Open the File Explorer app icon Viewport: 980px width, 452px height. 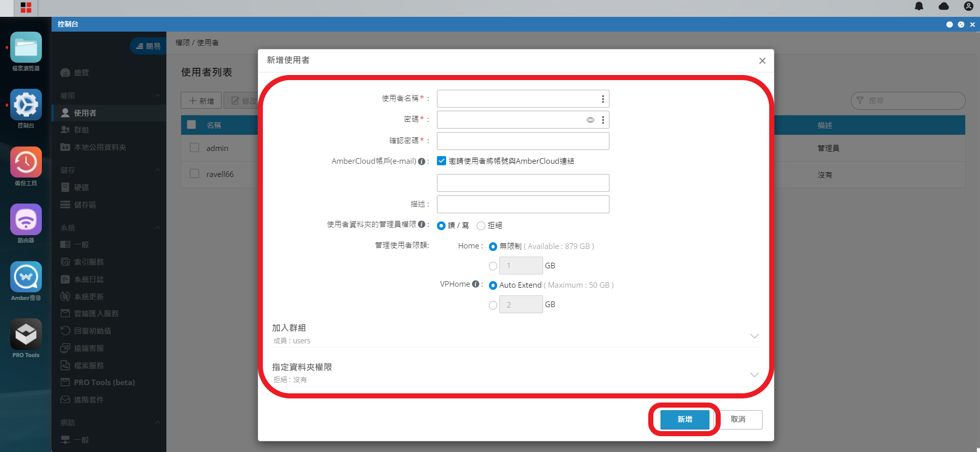point(26,47)
